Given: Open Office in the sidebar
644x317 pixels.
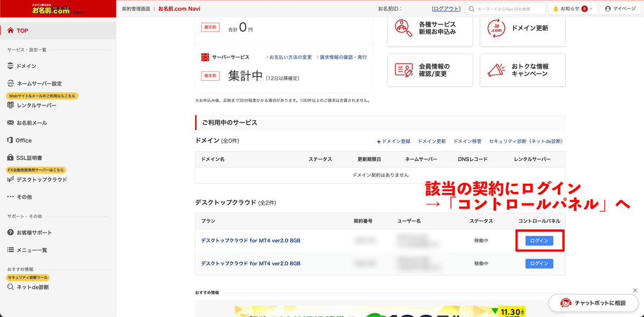Looking at the screenshot, I should click(20, 140).
